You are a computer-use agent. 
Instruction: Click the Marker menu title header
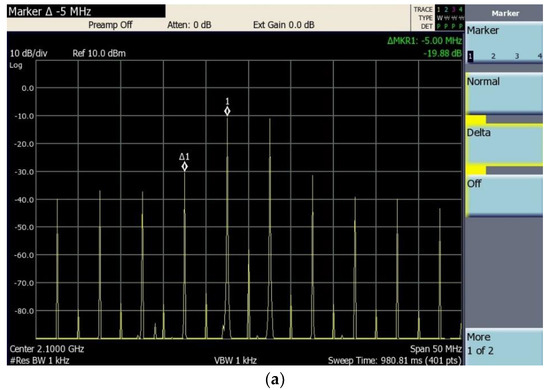tap(504, 13)
